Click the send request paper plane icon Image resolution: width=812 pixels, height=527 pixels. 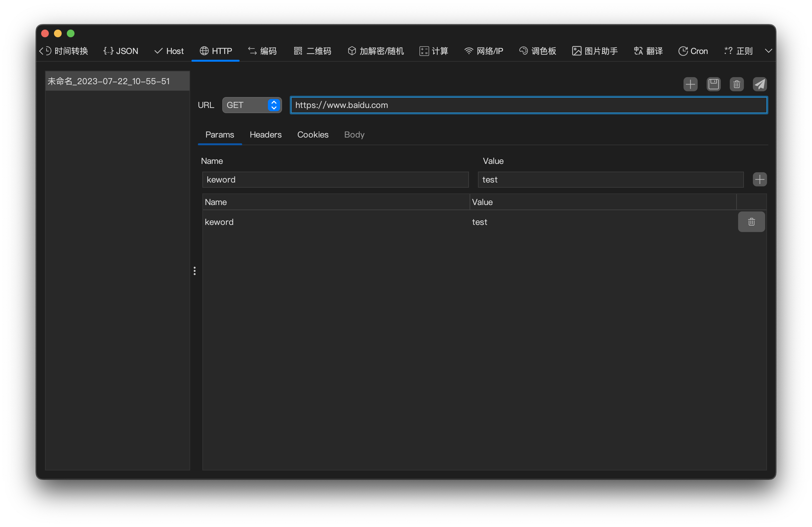[759, 84]
